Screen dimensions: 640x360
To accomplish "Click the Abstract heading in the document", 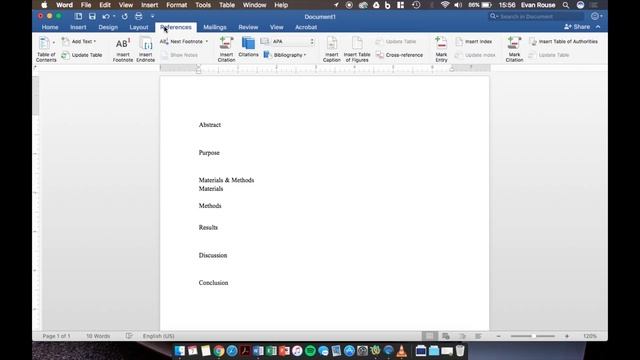I will click(x=210, y=125).
